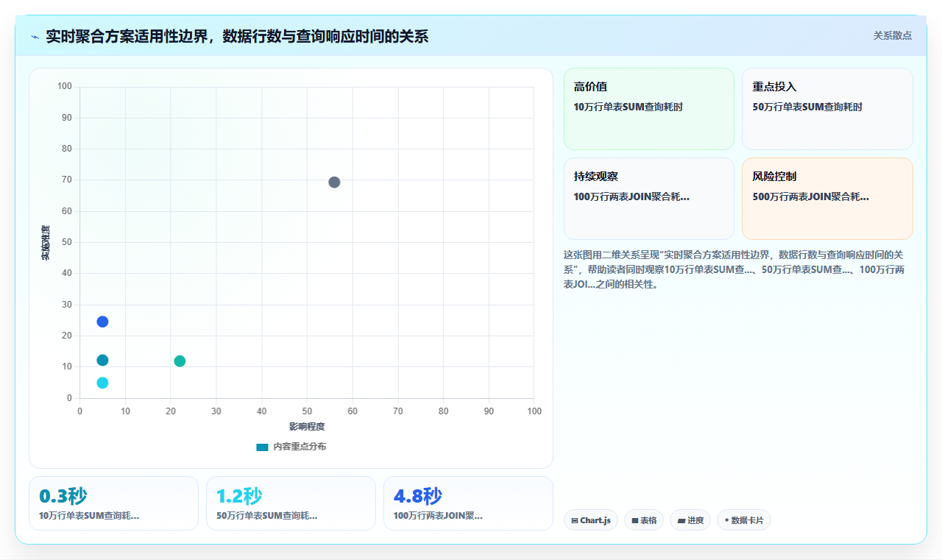Click the 10万行单表SUM查询耗… label under 0.3秒
The width and height of the screenshot is (942, 560).
coord(89,516)
